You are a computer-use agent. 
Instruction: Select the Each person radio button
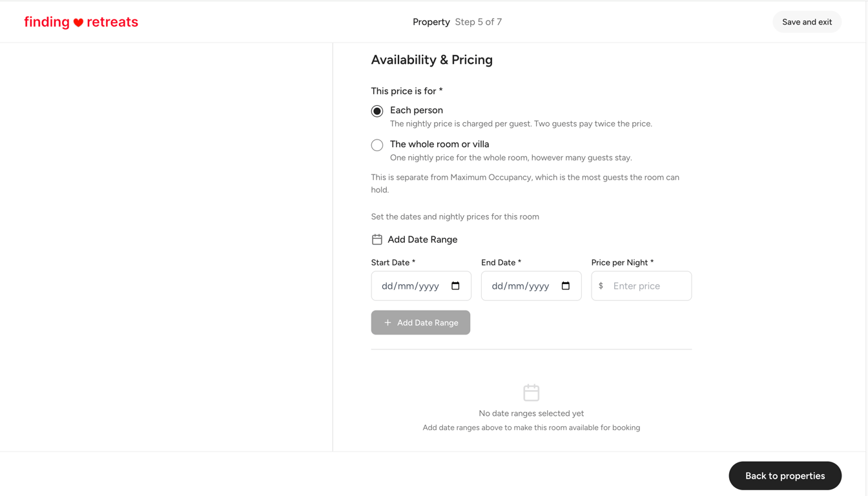tap(377, 111)
